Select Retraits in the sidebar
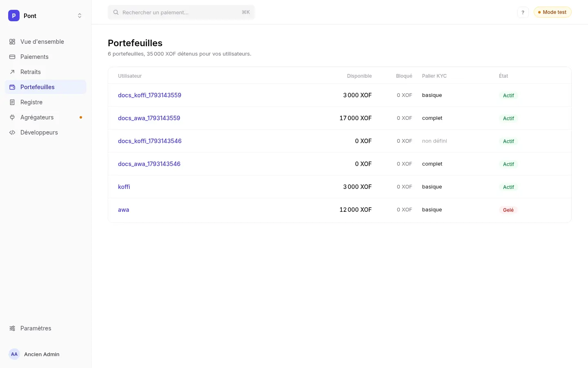 46,72
